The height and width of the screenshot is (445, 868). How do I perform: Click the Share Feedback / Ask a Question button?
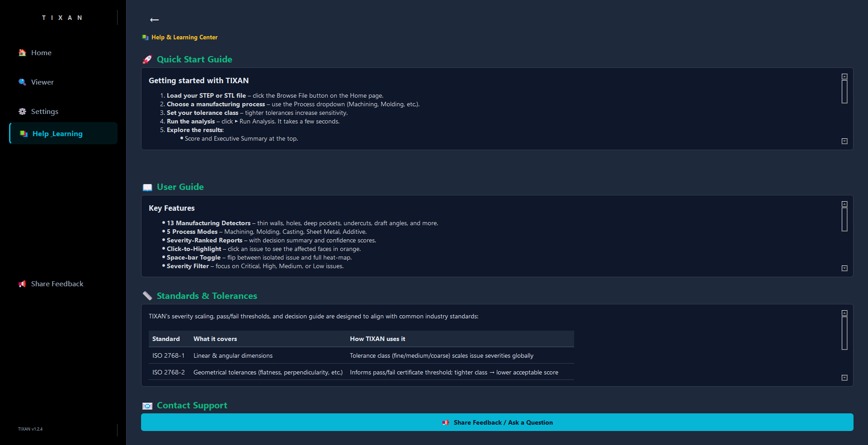[x=497, y=422]
